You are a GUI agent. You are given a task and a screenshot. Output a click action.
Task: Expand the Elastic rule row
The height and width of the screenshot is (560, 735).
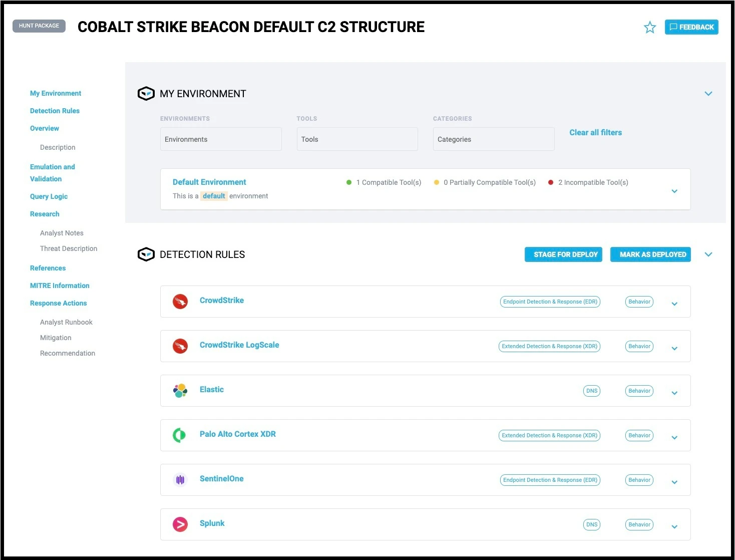click(674, 393)
